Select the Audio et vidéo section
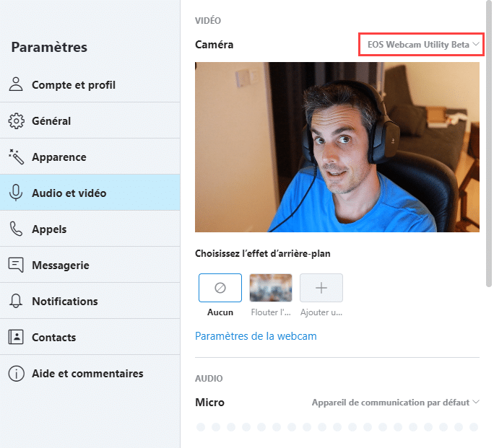Viewport: 494px width, 448px height. point(90,193)
